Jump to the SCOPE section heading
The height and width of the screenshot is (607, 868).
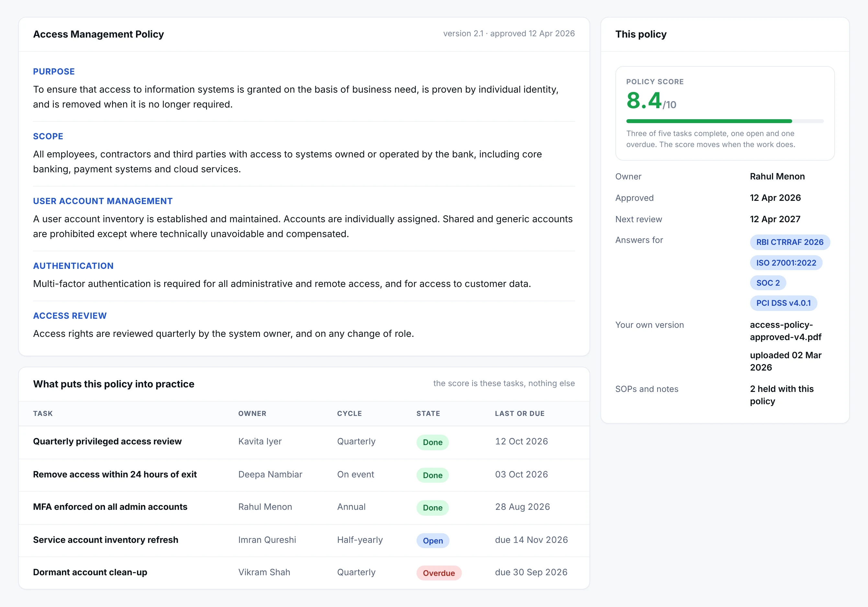click(48, 136)
